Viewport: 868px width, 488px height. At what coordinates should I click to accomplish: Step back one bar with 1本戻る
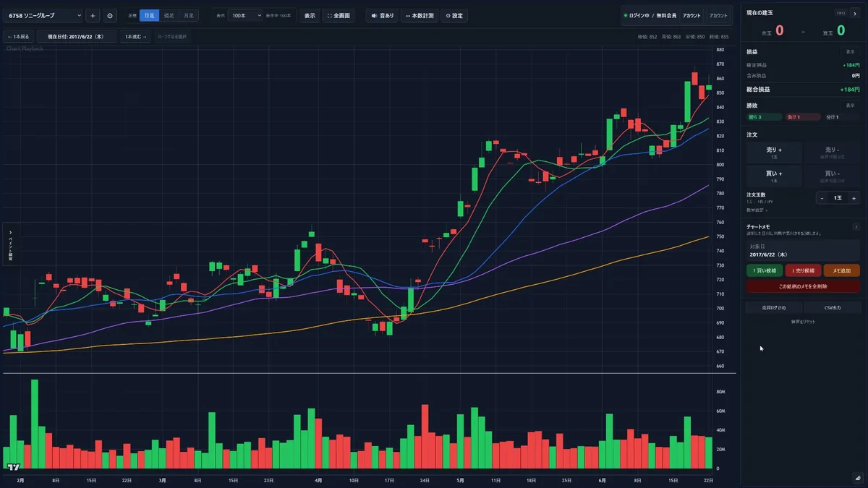click(18, 36)
